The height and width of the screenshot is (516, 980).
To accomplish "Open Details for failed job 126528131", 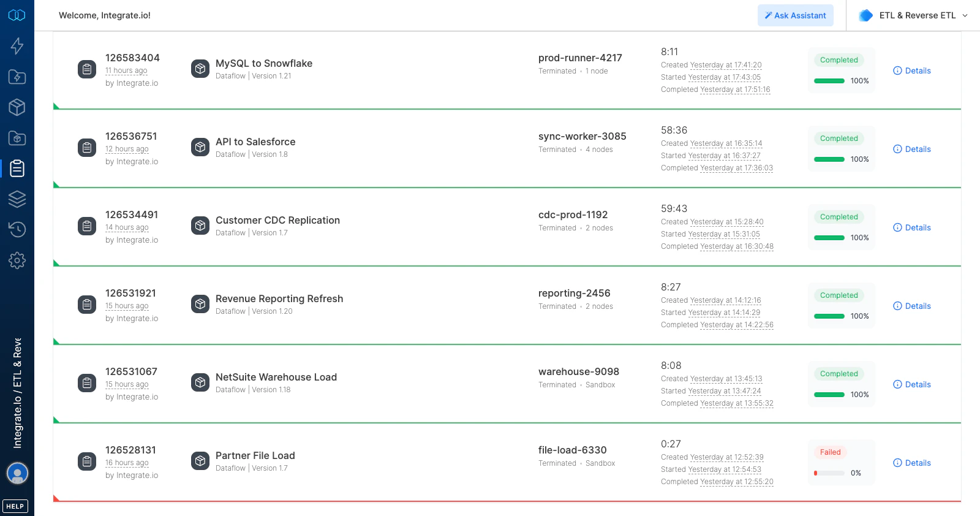I will pyautogui.click(x=912, y=463).
